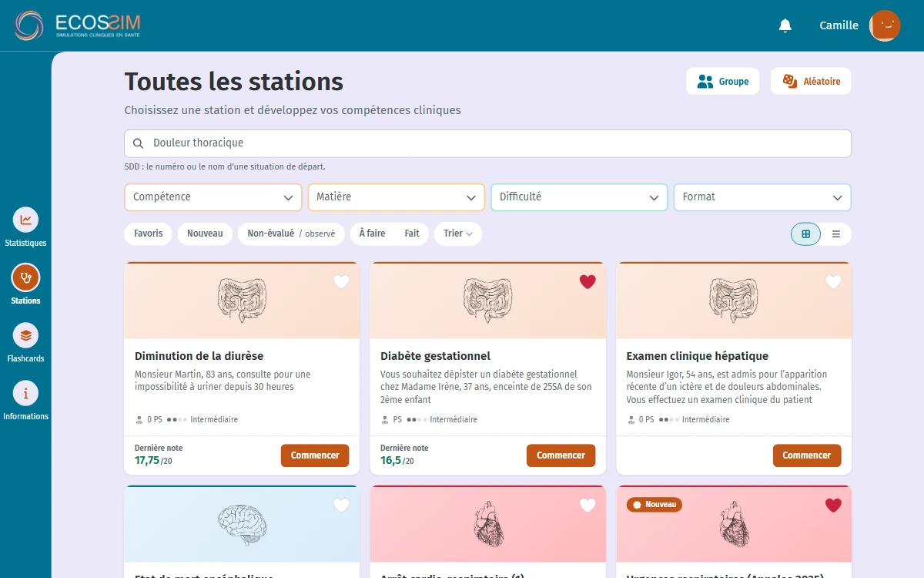The width and height of the screenshot is (924, 578).
Task: Open the Compétence dropdown
Action: (213, 197)
